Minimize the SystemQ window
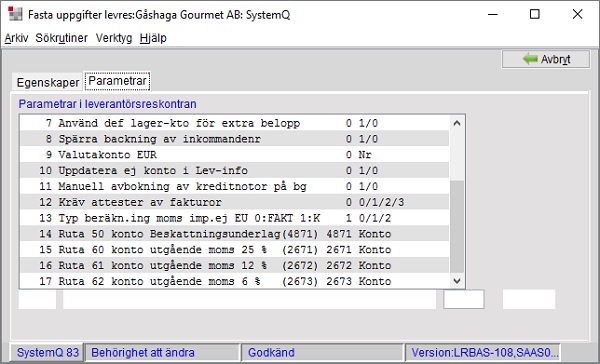Screen dimensions: 600x364 [x=493, y=15]
